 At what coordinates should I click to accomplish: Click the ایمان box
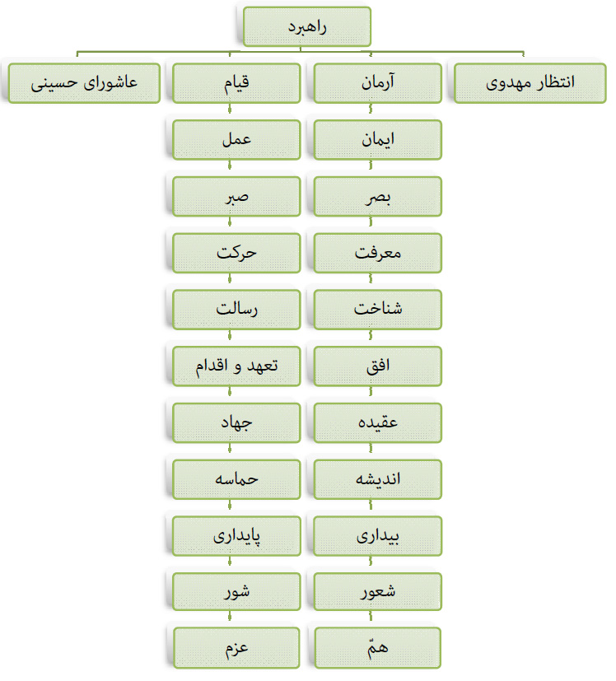(x=378, y=139)
